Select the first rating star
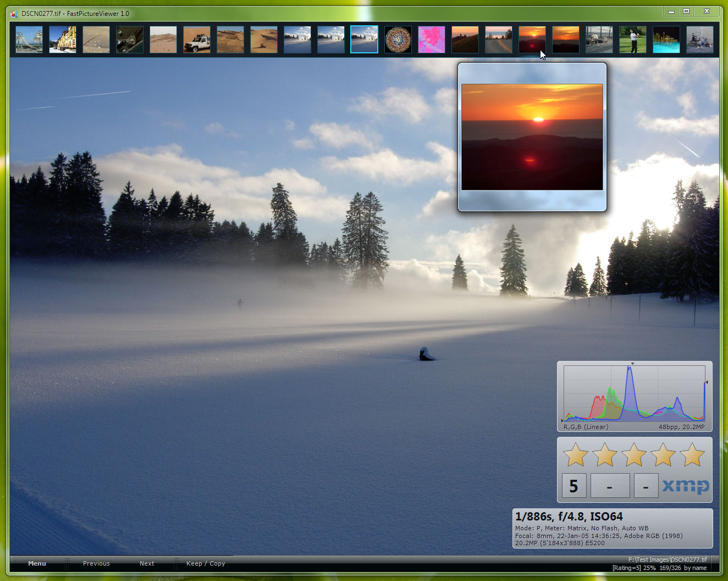 pos(576,455)
